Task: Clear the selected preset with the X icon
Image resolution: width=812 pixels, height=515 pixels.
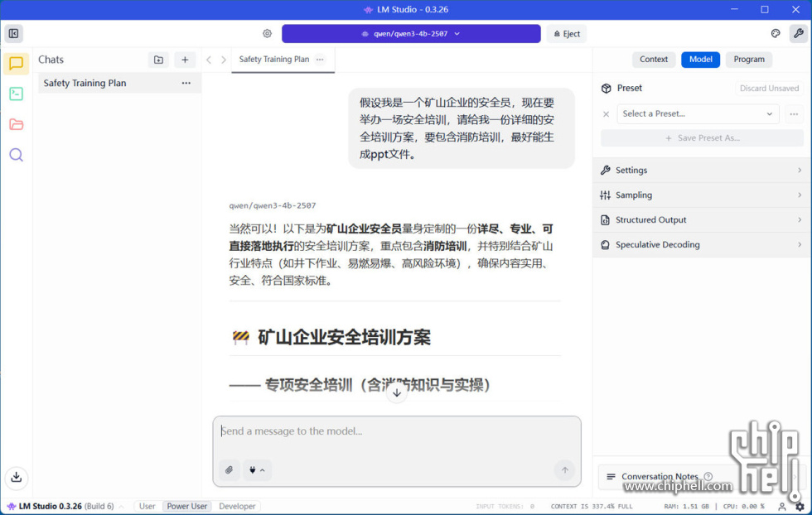Action: pos(606,114)
